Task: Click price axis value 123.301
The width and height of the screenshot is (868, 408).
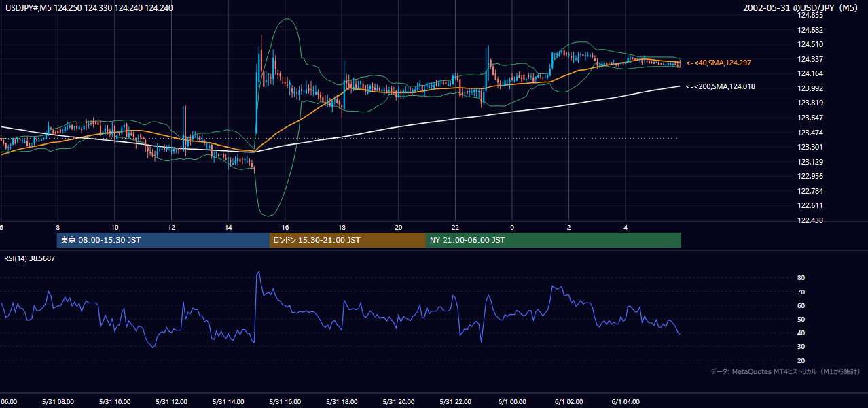Action: (x=810, y=147)
